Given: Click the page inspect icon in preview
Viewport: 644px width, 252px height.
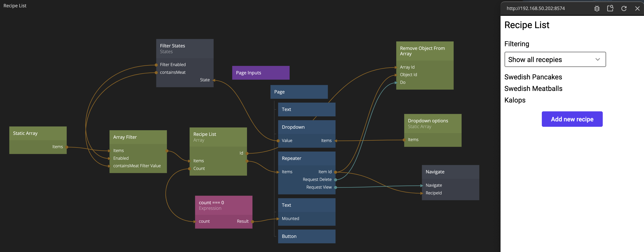Looking at the screenshot, I should click(x=610, y=8).
